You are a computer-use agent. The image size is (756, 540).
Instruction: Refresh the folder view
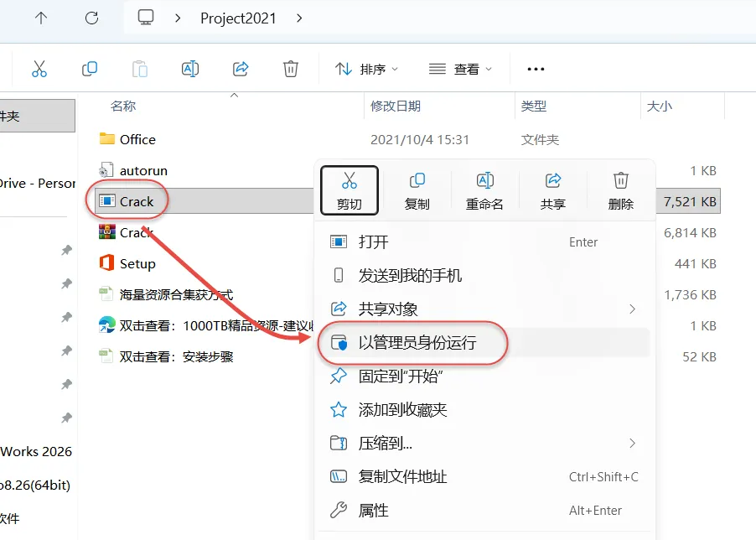click(91, 18)
